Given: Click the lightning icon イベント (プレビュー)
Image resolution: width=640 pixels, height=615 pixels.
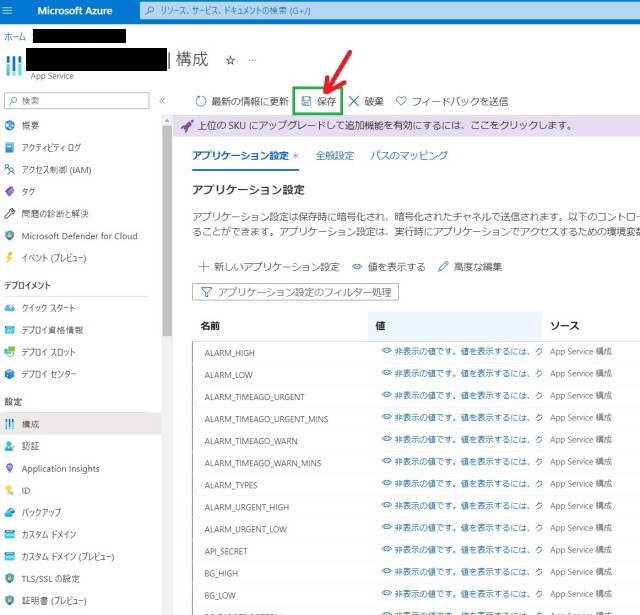Looking at the screenshot, I should 9,258.
